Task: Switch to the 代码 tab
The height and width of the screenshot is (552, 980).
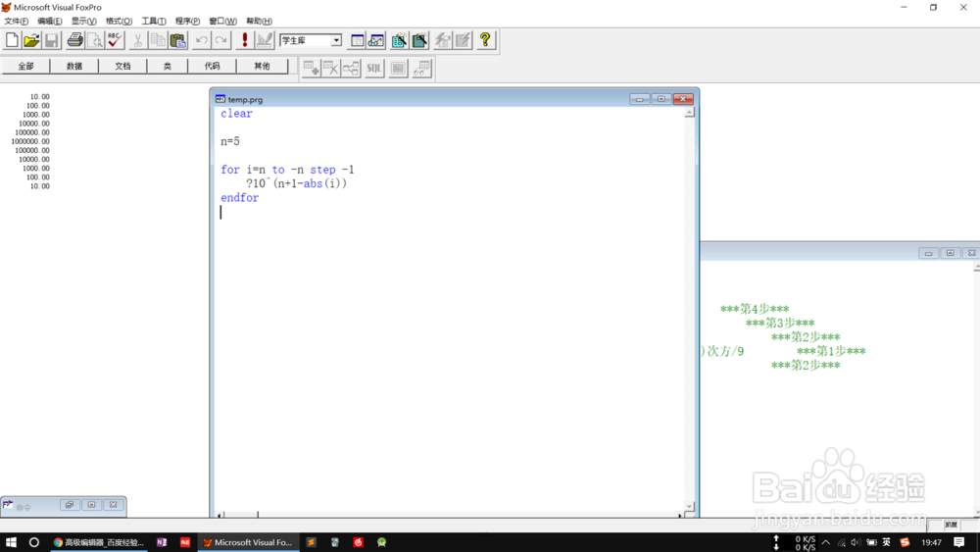Action: [212, 66]
